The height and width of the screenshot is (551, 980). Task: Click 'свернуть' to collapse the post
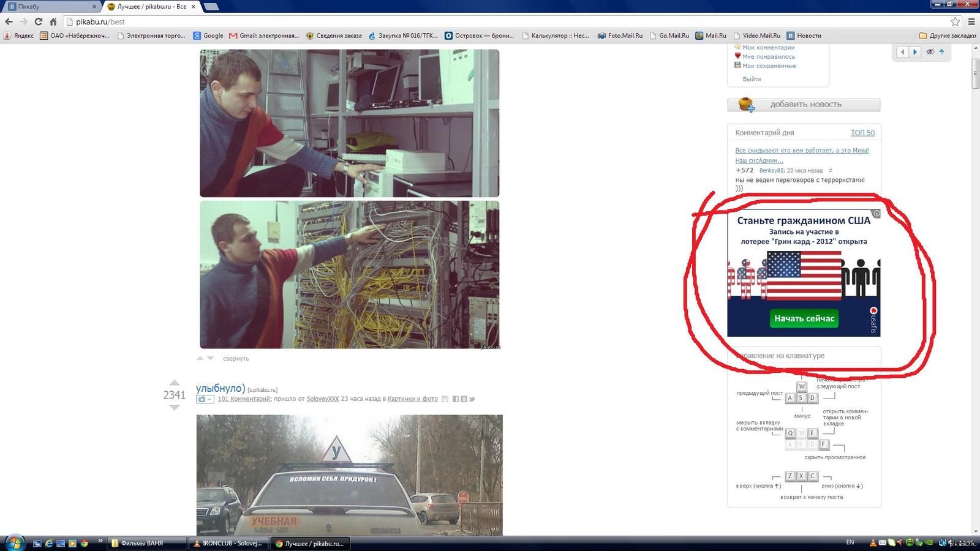(236, 359)
